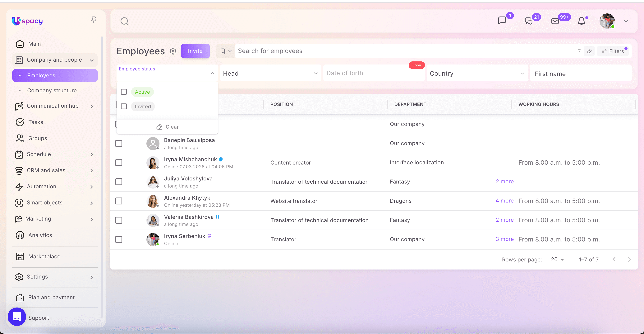The height and width of the screenshot is (334, 644).
Task: Change rows per page from 20
Action: pos(558,259)
